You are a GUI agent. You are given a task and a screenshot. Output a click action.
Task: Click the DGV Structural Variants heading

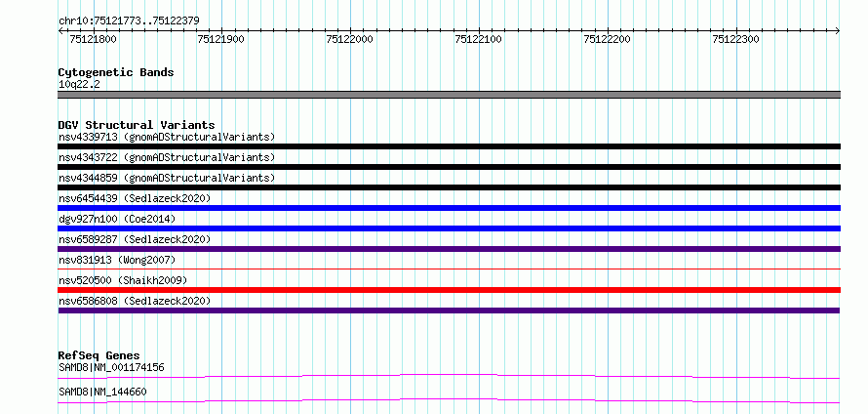(137, 125)
